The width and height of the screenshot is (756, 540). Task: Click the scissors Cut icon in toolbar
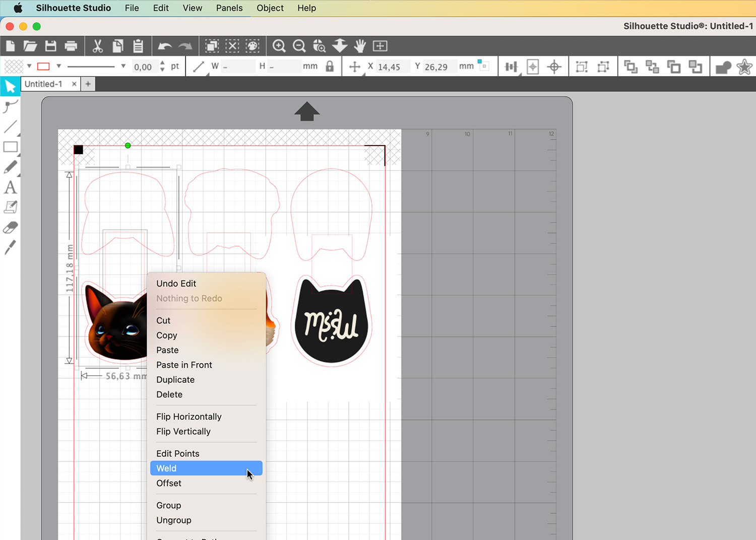click(97, 46)
